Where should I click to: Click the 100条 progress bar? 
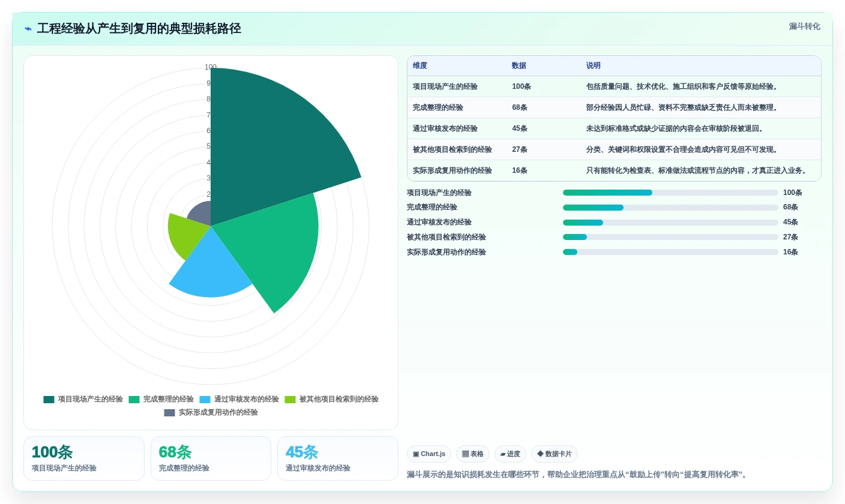[670, 193]
